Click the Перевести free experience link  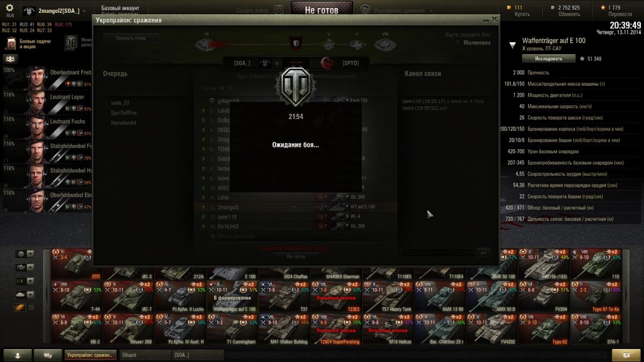coord(619,14)
